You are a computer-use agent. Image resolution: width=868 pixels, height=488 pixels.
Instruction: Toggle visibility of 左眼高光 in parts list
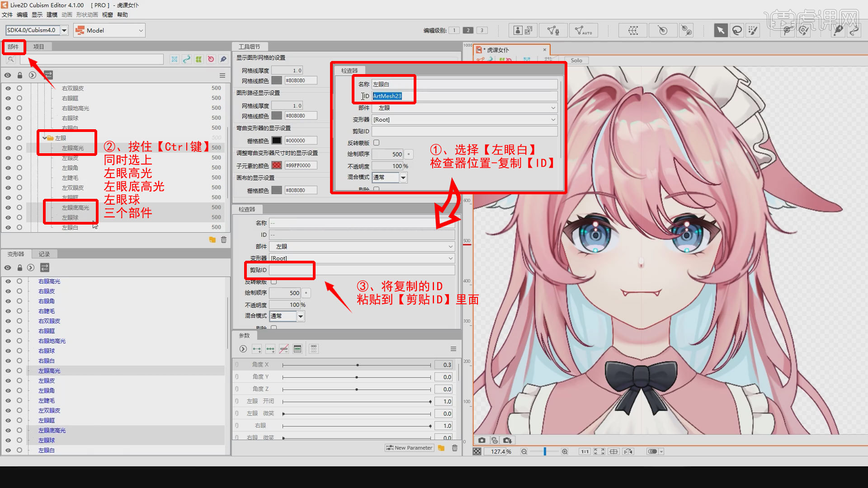pyautogui.click(x=8, y=148)
